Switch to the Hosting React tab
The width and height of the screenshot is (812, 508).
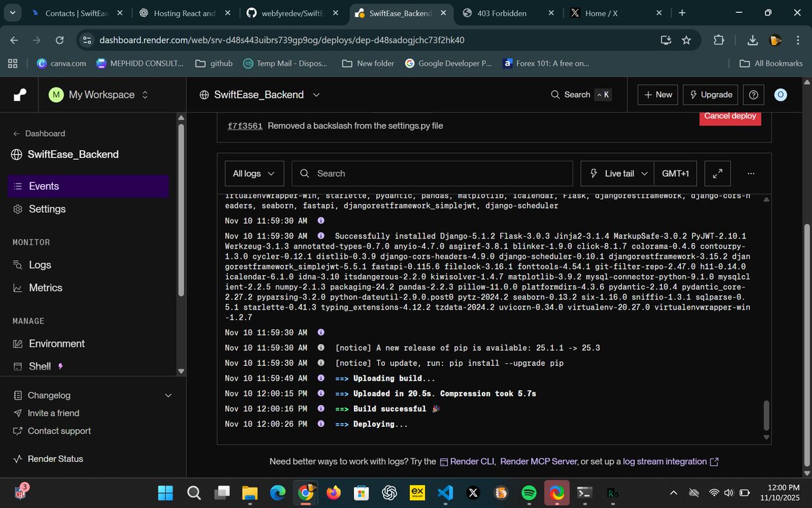tap(183, 12)
